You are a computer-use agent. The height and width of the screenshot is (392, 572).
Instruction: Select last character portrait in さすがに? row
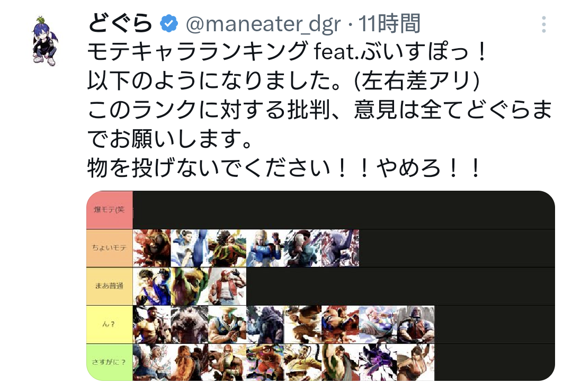pyautogui.click(x=416, y=362)
